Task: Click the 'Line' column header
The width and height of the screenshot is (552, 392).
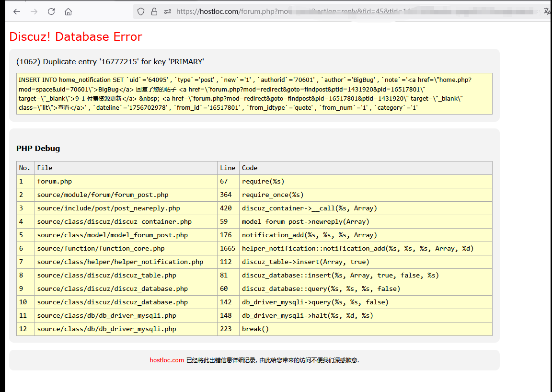Action: click(x=228, y=168)
